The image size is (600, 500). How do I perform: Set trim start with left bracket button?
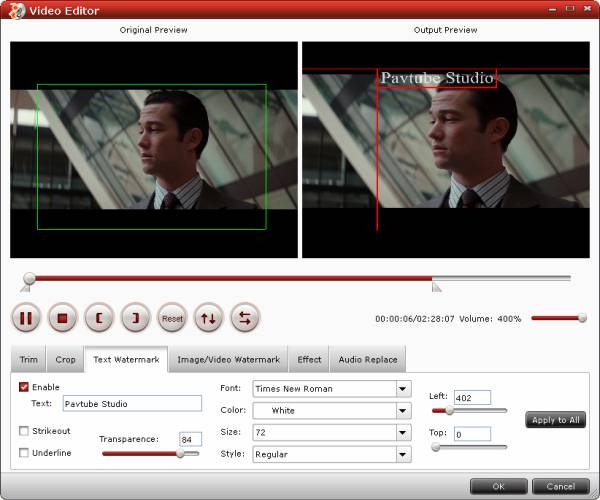click(99, 318)
